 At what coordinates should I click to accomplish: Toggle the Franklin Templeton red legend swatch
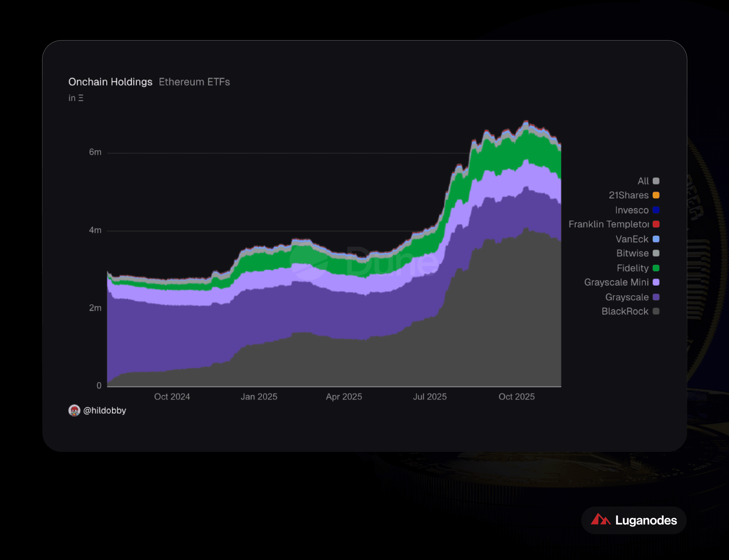coord(656,224)
